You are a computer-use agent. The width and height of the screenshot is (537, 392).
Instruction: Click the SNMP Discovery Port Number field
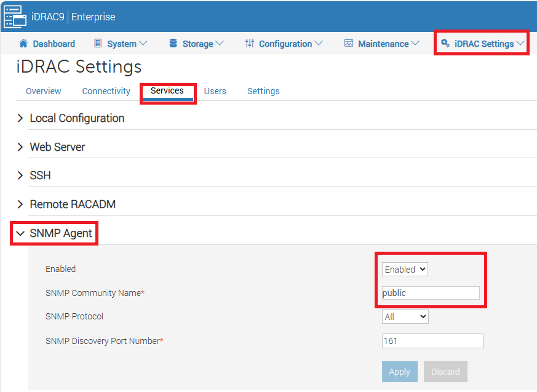pos(432,341)
